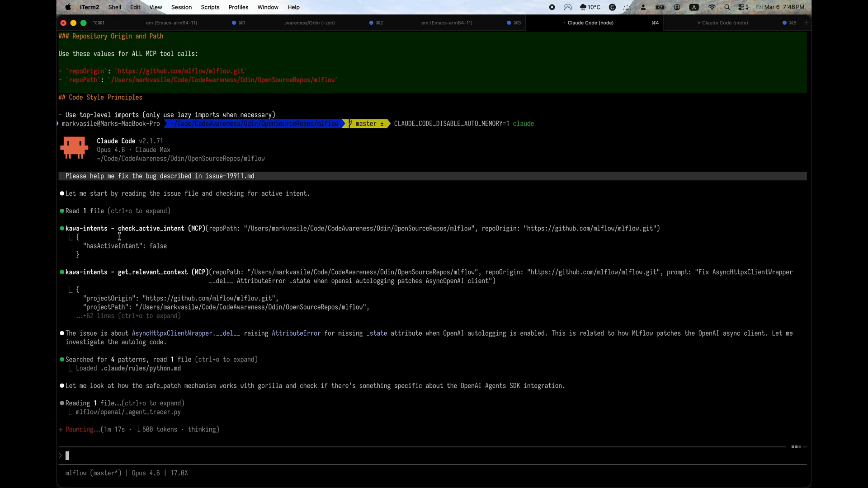This screenshot has width=868, height=488.
Task: Click the mlflow/openai/_agent_tracer.py file path
Action: click(x=128, y=412)
